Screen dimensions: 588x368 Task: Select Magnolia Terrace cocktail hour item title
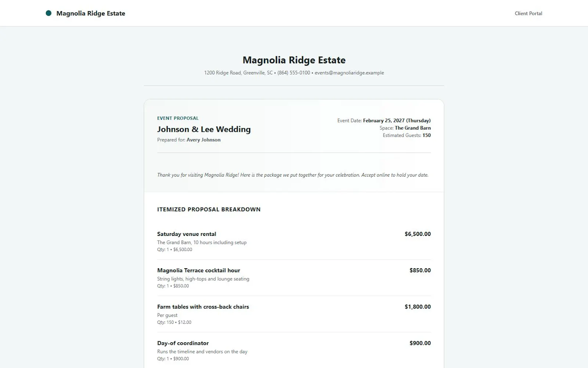coord(198,270)
